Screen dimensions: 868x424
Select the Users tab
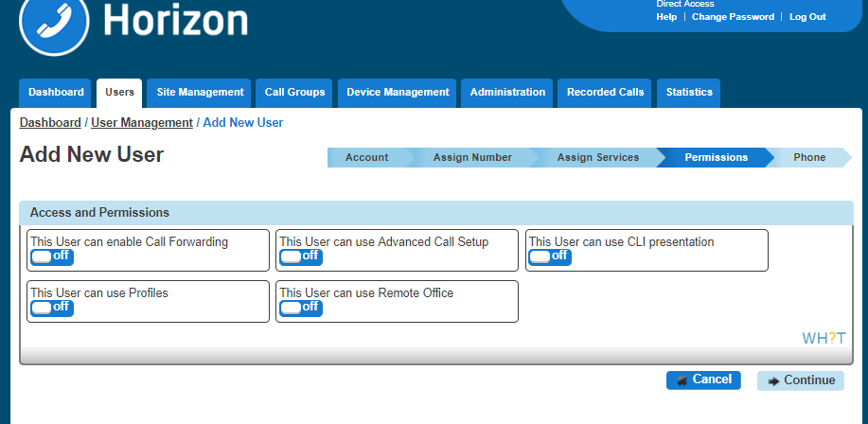(119, 93)
